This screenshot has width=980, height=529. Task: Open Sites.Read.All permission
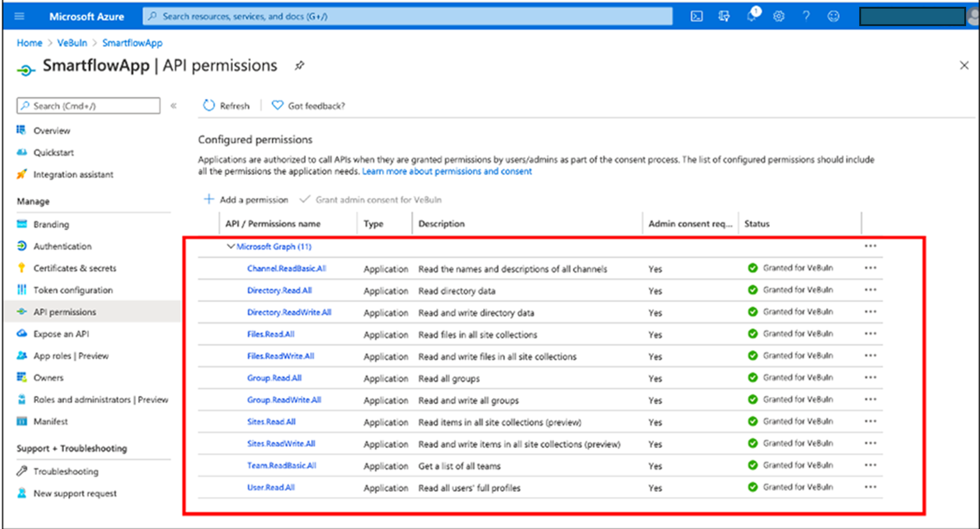point(271,421)
